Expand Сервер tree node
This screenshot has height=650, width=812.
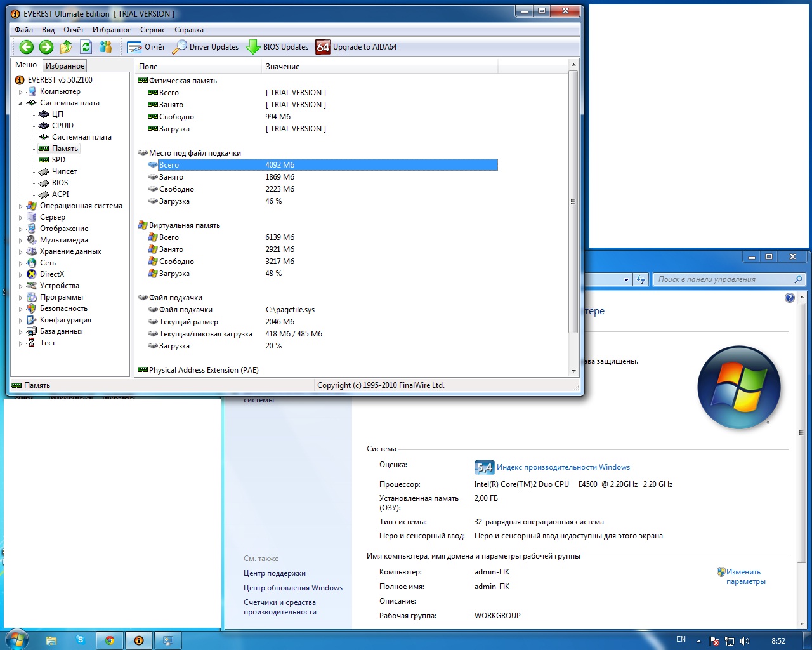(x=20, y=218)
